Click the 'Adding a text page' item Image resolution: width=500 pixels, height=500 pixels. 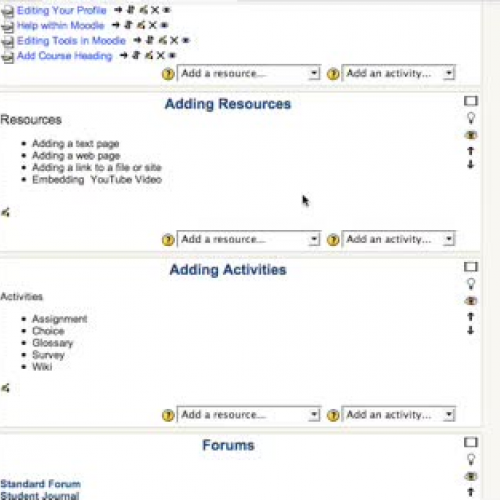pos(76,144)
